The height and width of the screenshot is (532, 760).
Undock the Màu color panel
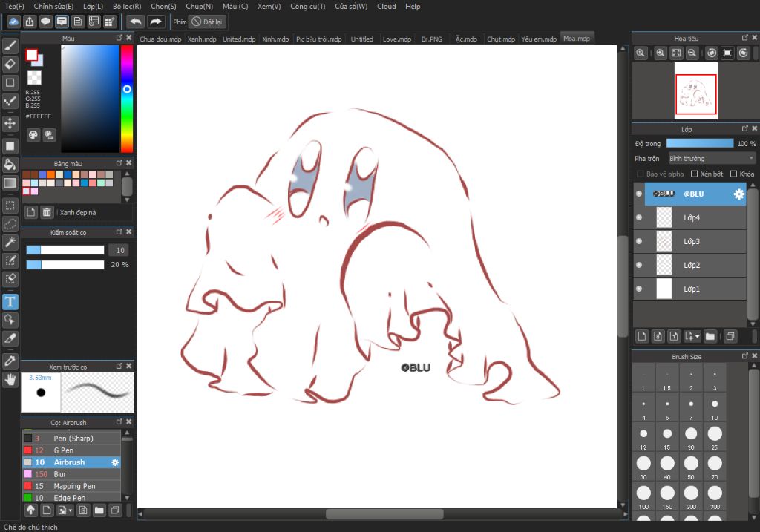point(119,38)
